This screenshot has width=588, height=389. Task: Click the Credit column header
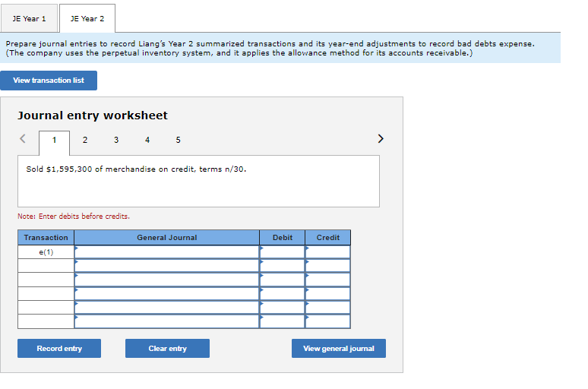(327, 238)
